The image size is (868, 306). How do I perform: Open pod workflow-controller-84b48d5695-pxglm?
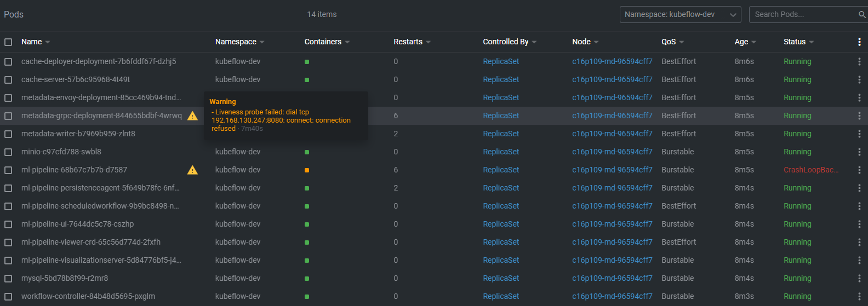click(88, 297)
